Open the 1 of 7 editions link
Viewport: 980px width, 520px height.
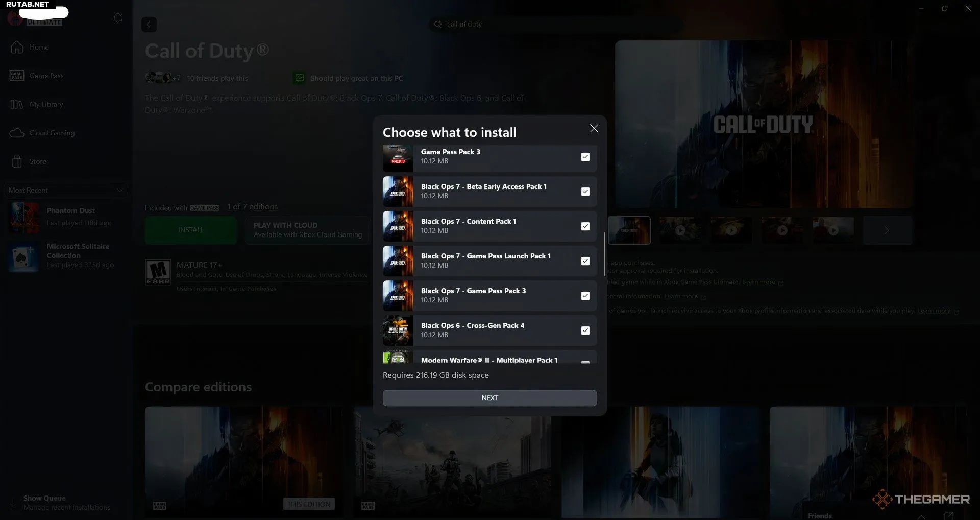point(253,207)
